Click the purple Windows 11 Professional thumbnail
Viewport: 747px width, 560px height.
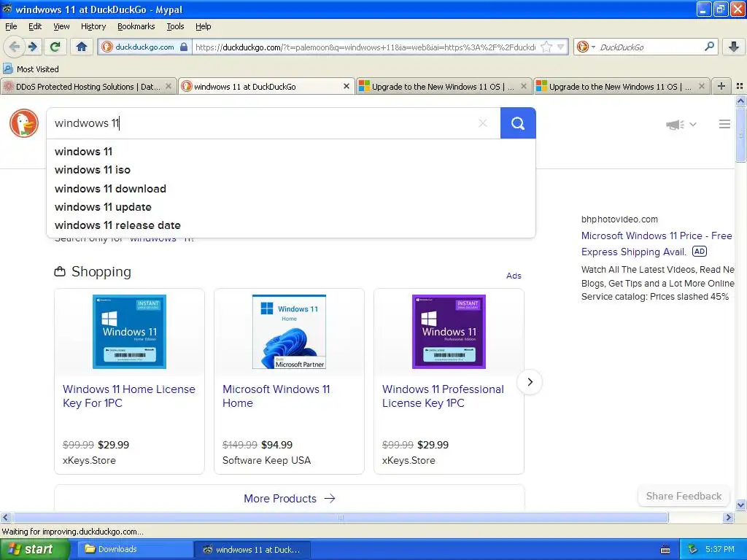pos(449,332)
